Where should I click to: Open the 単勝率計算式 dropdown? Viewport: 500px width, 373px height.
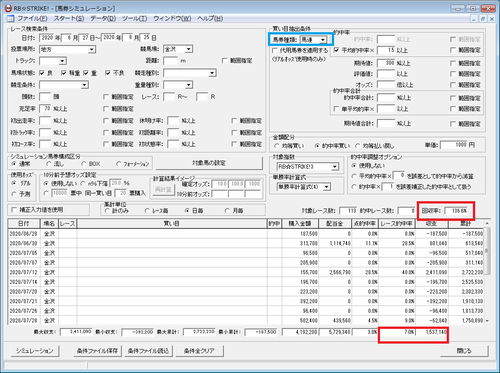pos(327,187)
